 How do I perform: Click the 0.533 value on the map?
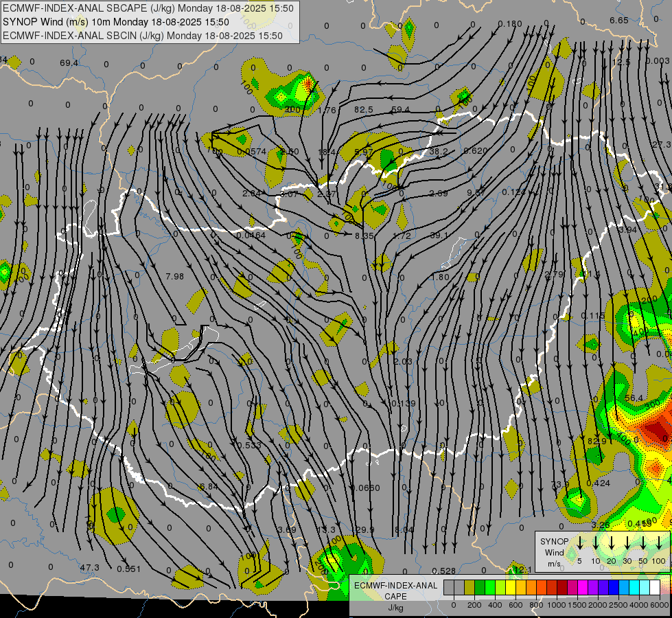(249, 445)
